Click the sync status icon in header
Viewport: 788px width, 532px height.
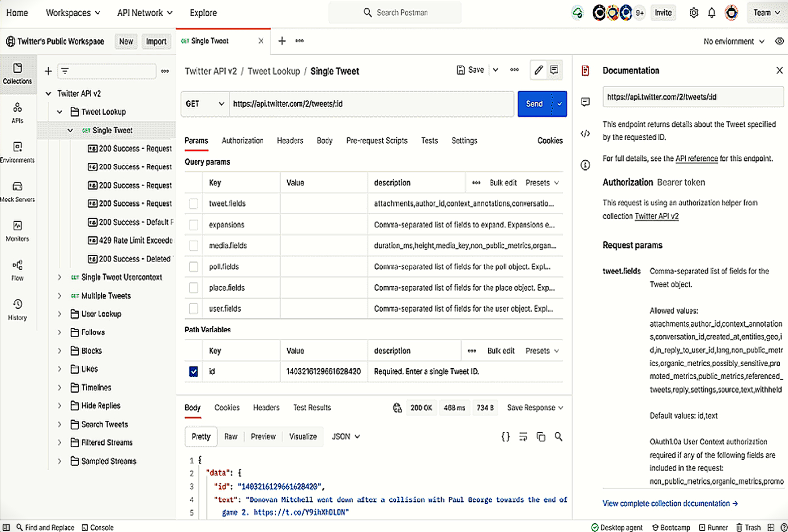pyautogui.click(x=578, y=13)
